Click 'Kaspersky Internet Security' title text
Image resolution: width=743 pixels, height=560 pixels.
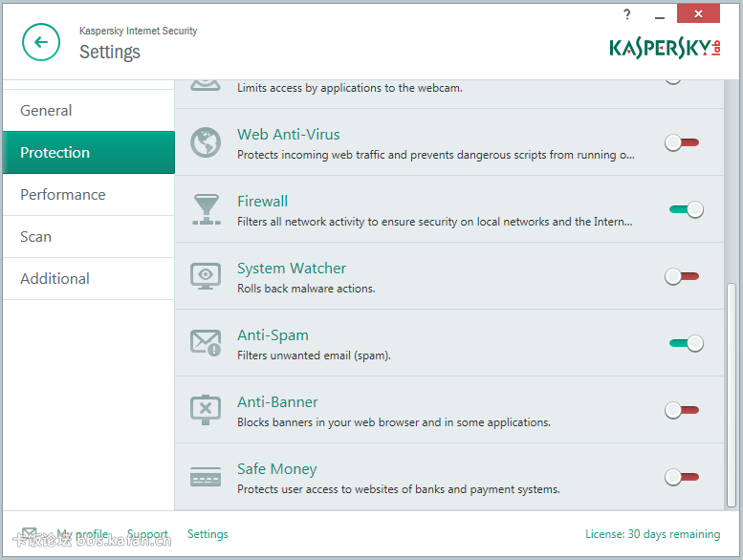(x=138, y=31)
